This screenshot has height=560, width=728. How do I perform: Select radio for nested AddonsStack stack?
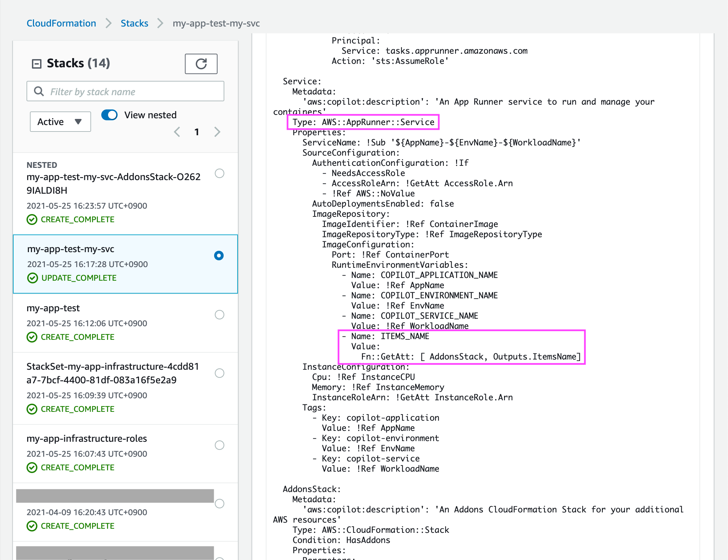click(220, 173)
